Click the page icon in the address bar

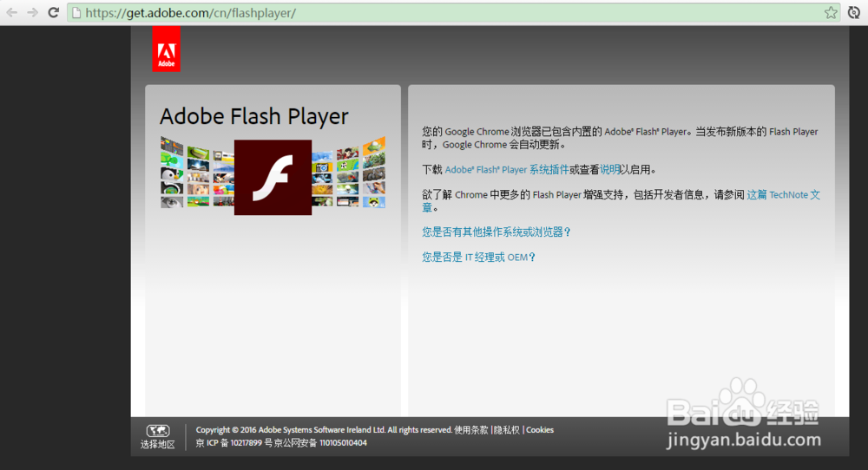(76, 13)
